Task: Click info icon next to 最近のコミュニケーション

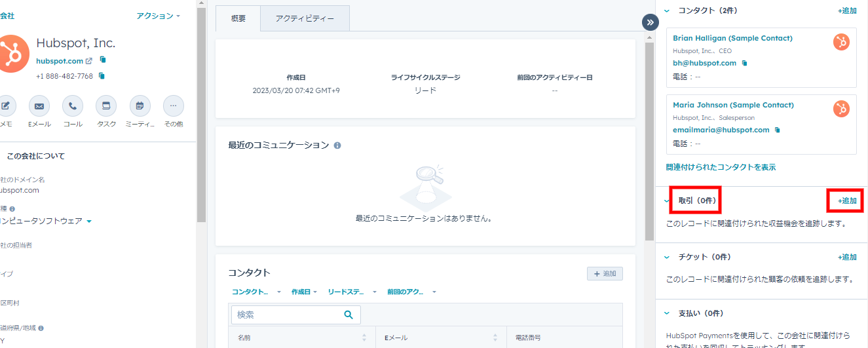Action: point(337,145)
